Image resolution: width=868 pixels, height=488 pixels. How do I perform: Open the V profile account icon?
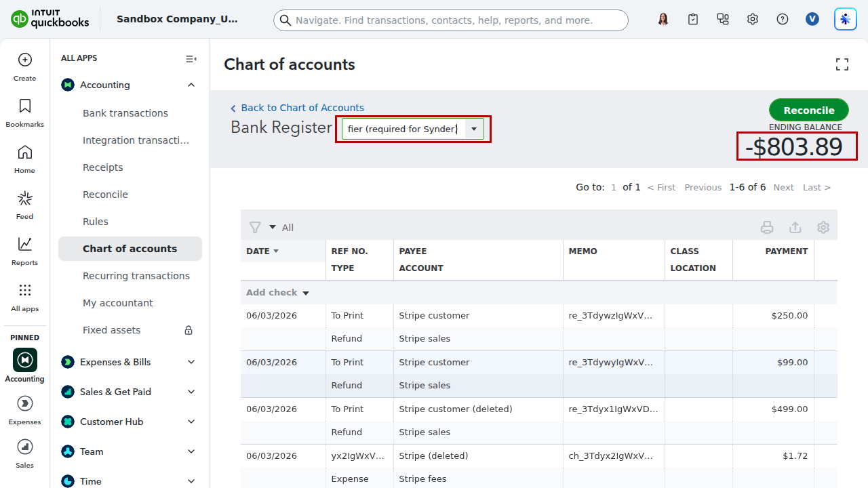(x=812, y=20)
